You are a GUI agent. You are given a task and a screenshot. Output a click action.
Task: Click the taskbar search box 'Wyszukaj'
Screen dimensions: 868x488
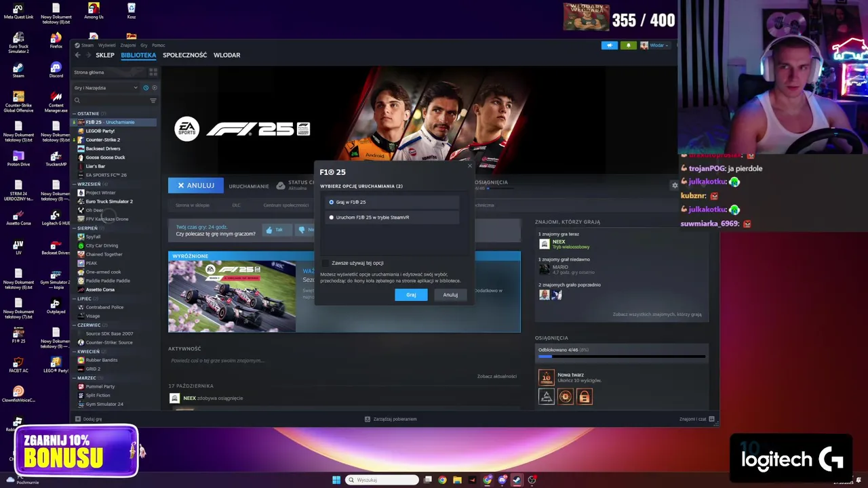pos(382,480)
